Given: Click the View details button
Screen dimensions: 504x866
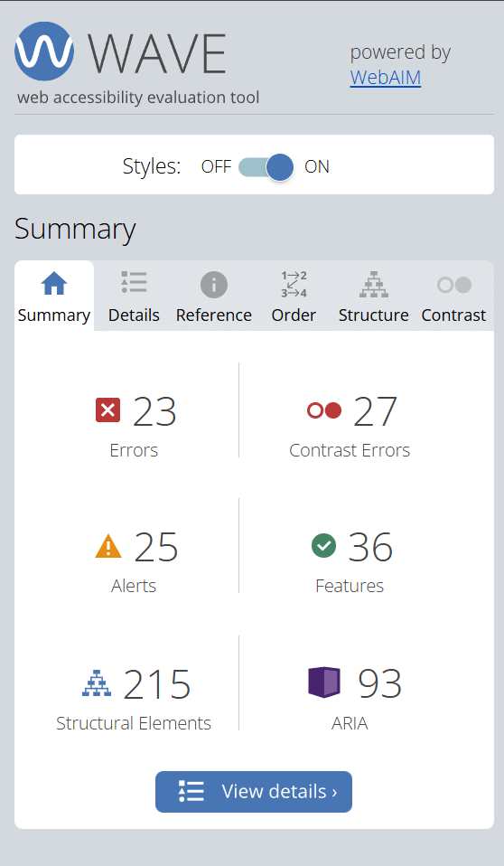Looking at the screenshot, I should (x=254, y=792).
